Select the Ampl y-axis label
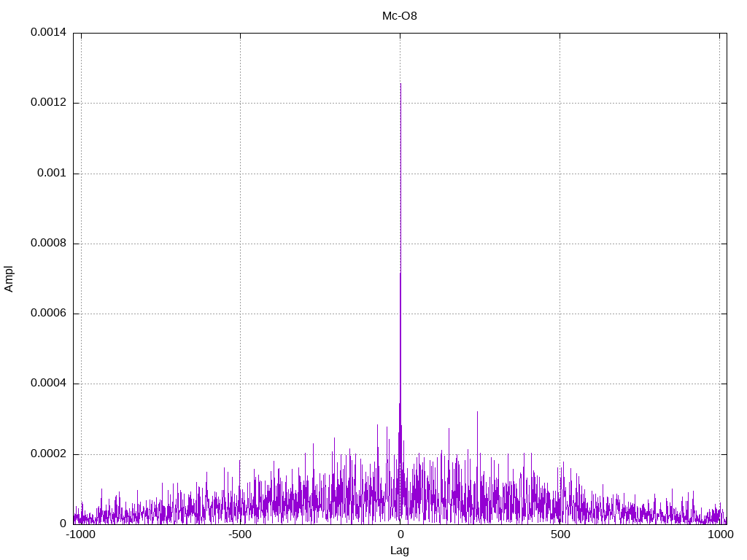Screen dimensions: 747x560 (x=9, y=279)
